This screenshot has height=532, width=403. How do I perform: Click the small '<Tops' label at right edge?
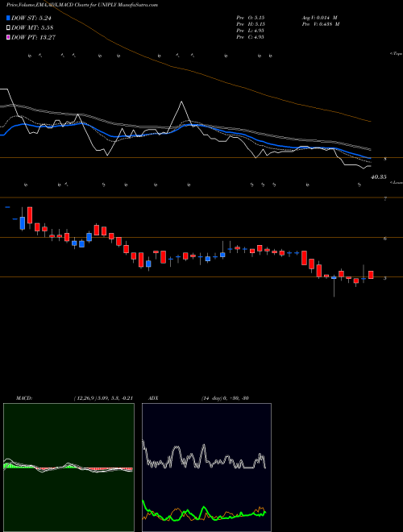[x=397, y=54]
